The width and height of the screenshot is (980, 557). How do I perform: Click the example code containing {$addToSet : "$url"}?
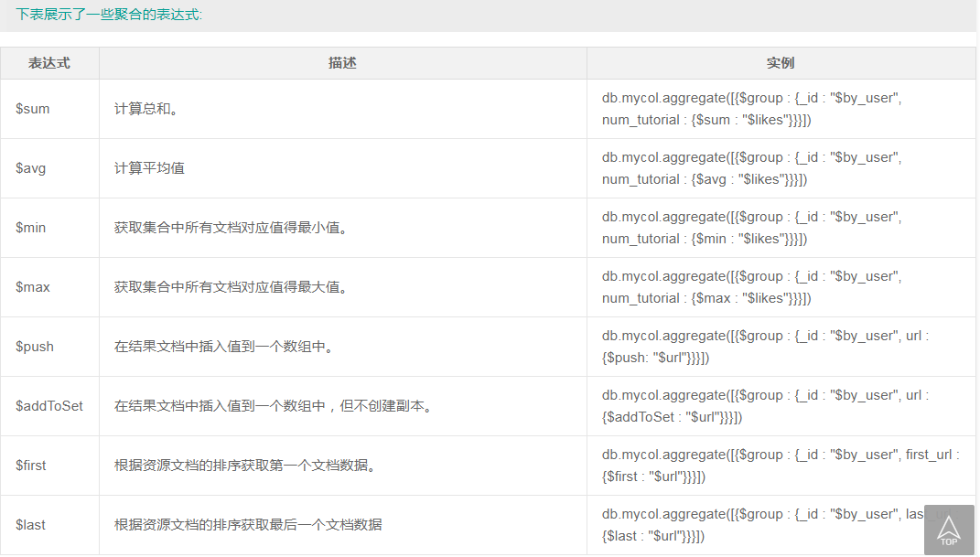pos(766,406)
